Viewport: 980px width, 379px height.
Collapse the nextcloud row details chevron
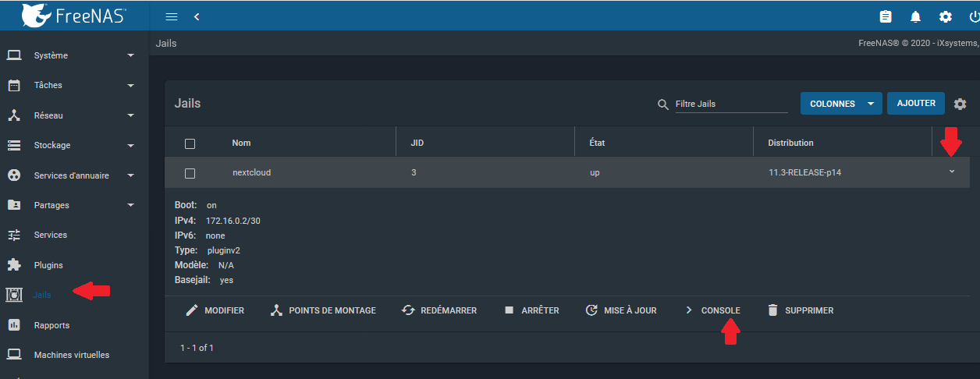pyautogui.click(x=951, y=172)
